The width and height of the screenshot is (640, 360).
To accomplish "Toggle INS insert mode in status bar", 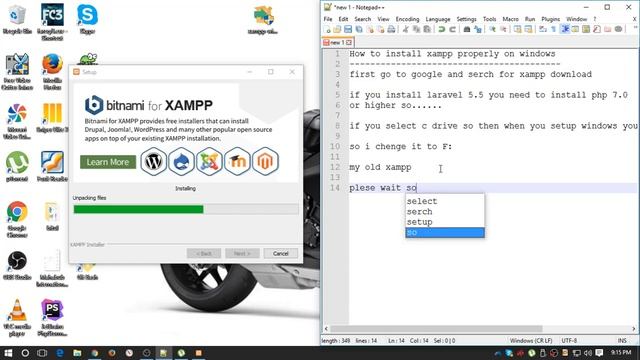I will [x=622, y=340].
